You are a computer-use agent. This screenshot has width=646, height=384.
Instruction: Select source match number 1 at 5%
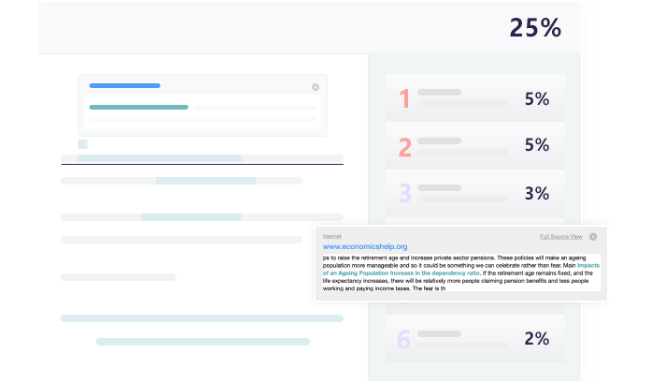pos(475,98)
